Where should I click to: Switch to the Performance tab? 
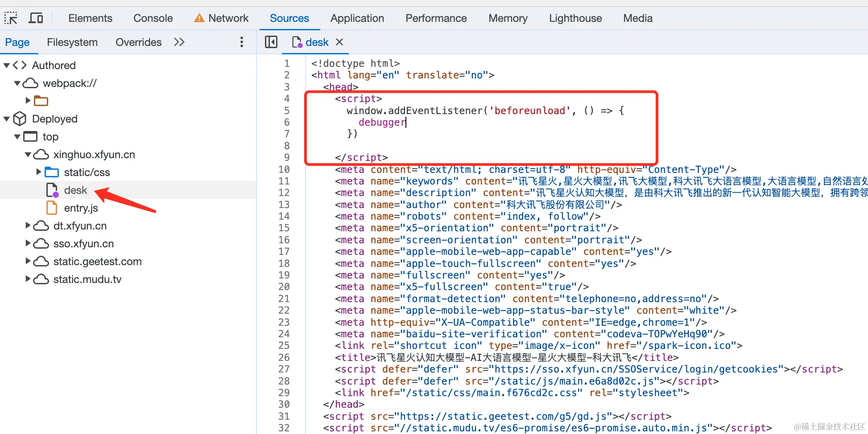point(436,18)
